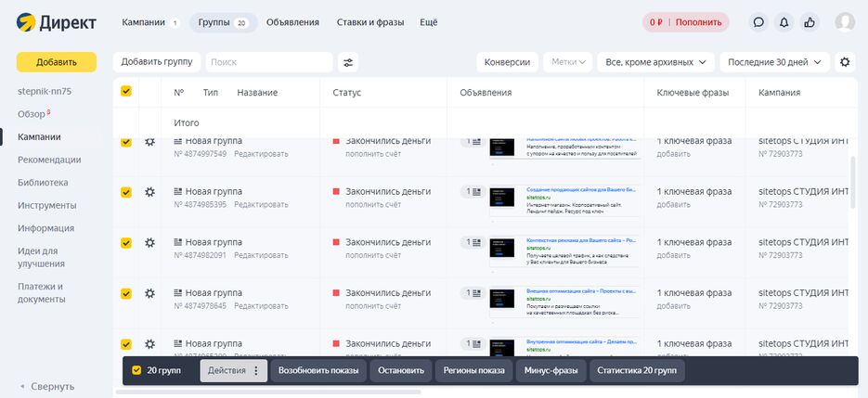Click the 'Поиск' search field
The height and width of the screenshot is (398, 868).
[x=267, y=62]
